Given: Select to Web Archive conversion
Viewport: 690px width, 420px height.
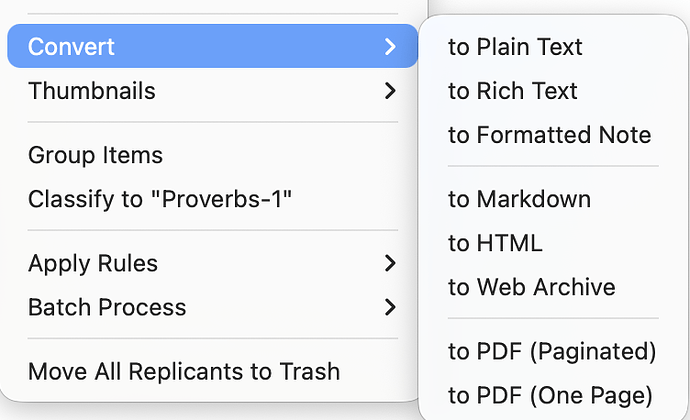Looking at the screenshot, I should [x=531, y=287].
